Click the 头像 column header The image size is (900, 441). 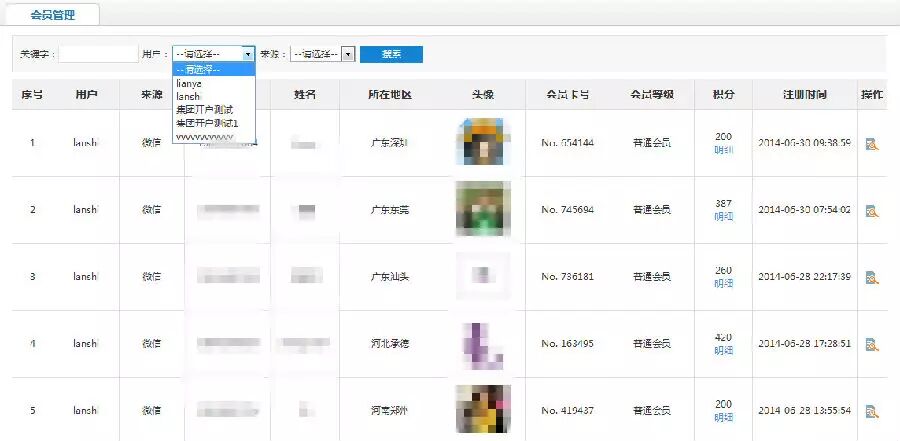[483, 95]
